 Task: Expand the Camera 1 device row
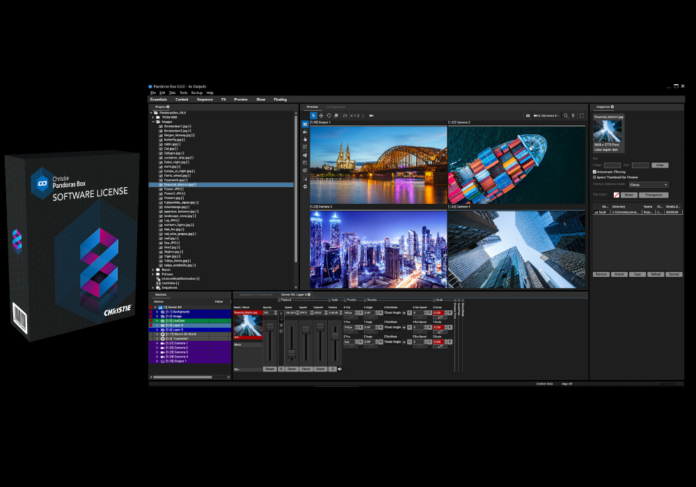point(157,343)
